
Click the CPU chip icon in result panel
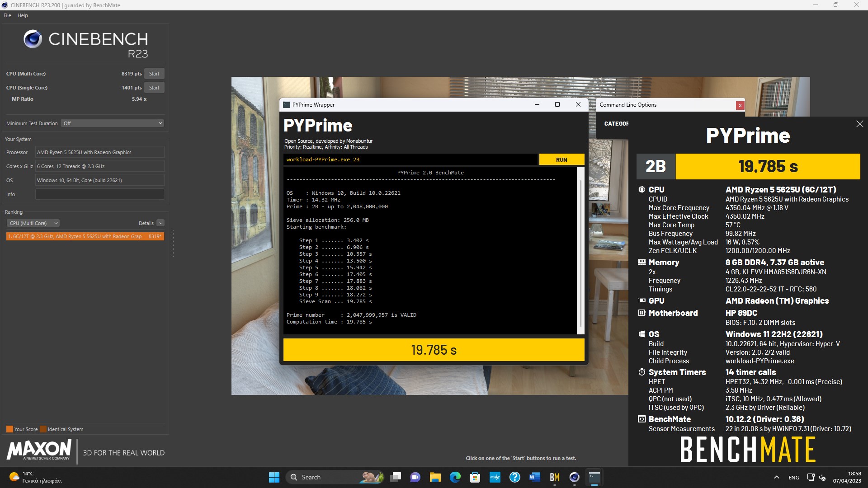pos(642,190)
